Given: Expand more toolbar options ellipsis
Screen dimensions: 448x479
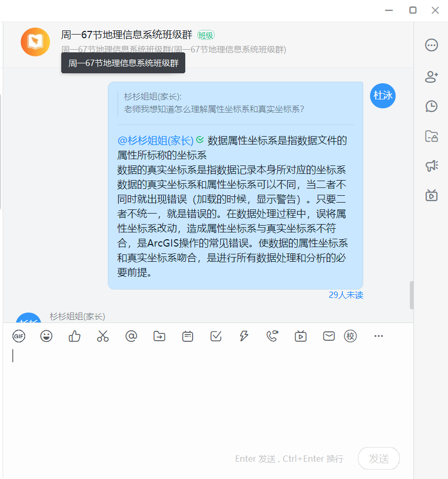Looking at the screenshot, I should 378,336.
